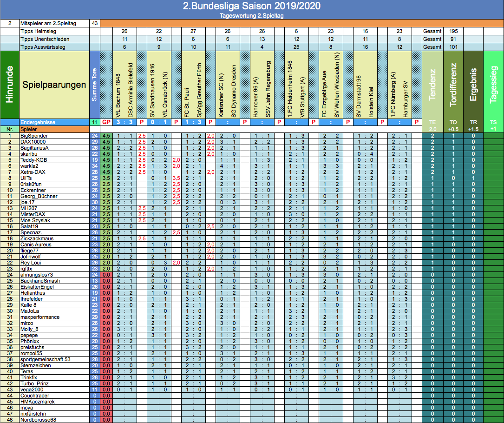504x423 pixels.
Task: Click player name "Zickzackmaus"
Action: (x=37, y=238)
